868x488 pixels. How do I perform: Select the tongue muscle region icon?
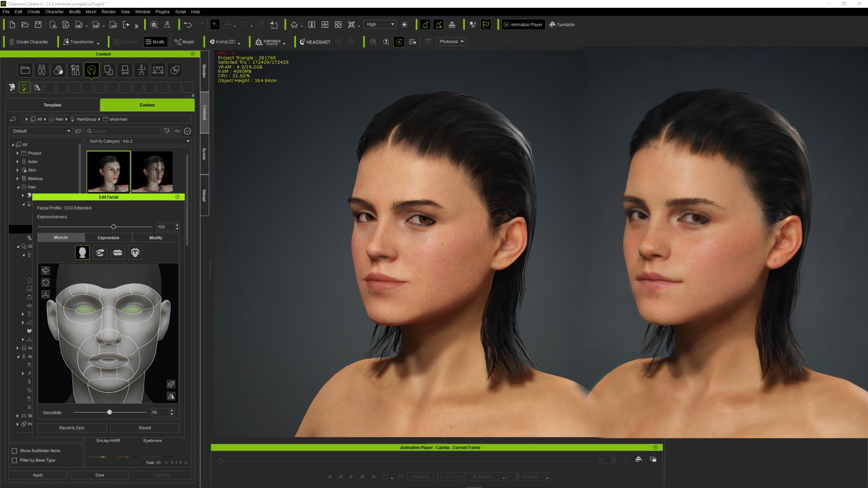[135, 252]
